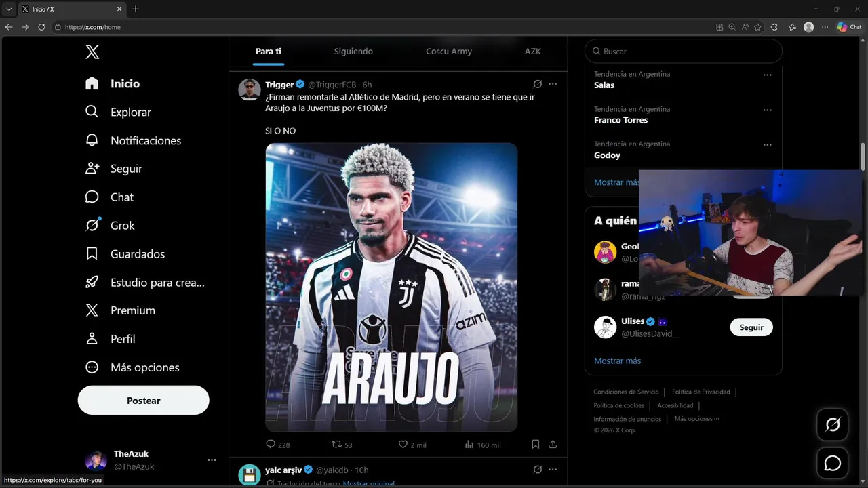Switch to Siguiendo tab
Image resolution: width=868 pixels, height=488 pixels.
tap(353, 52)
